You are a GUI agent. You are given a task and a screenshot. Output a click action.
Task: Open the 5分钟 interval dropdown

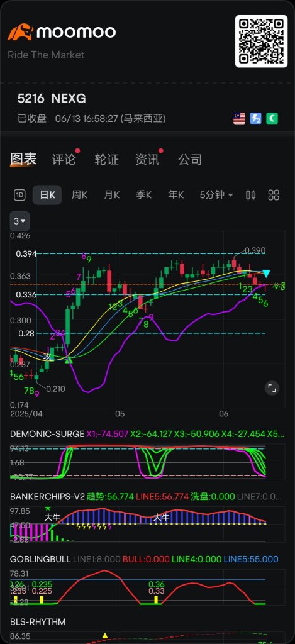216,195
